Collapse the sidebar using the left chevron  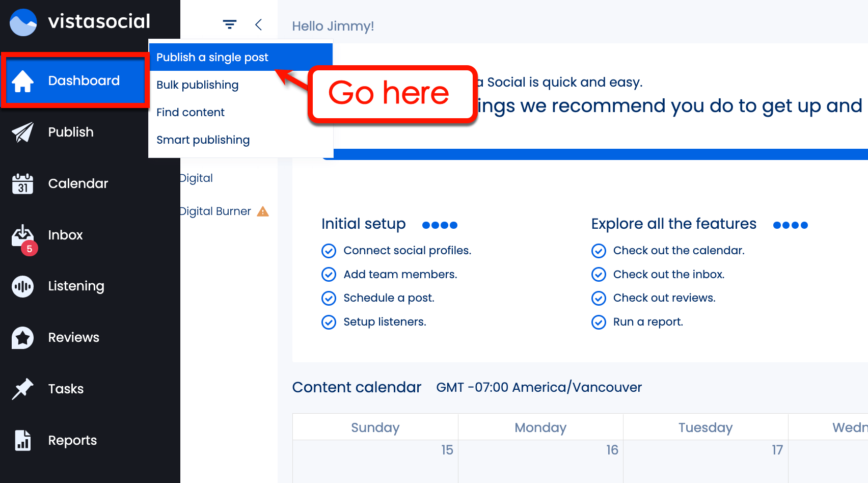point(259,24)
